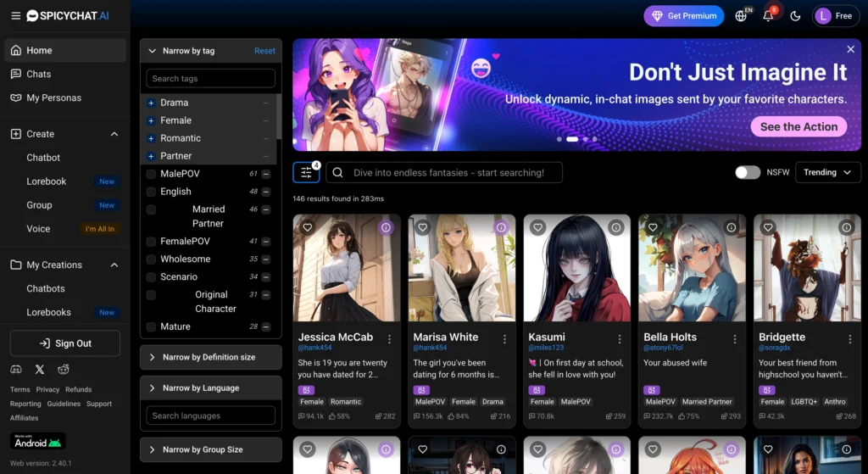Remove the selected Drama tag
Screen dimensions: 868x474
[151, 103]
